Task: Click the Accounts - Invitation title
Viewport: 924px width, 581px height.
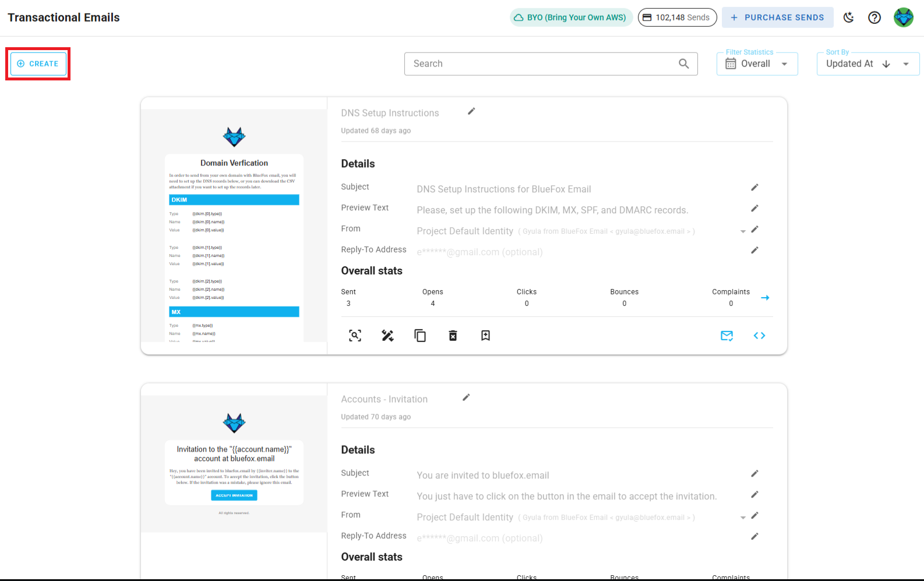Action: (385, 399)
